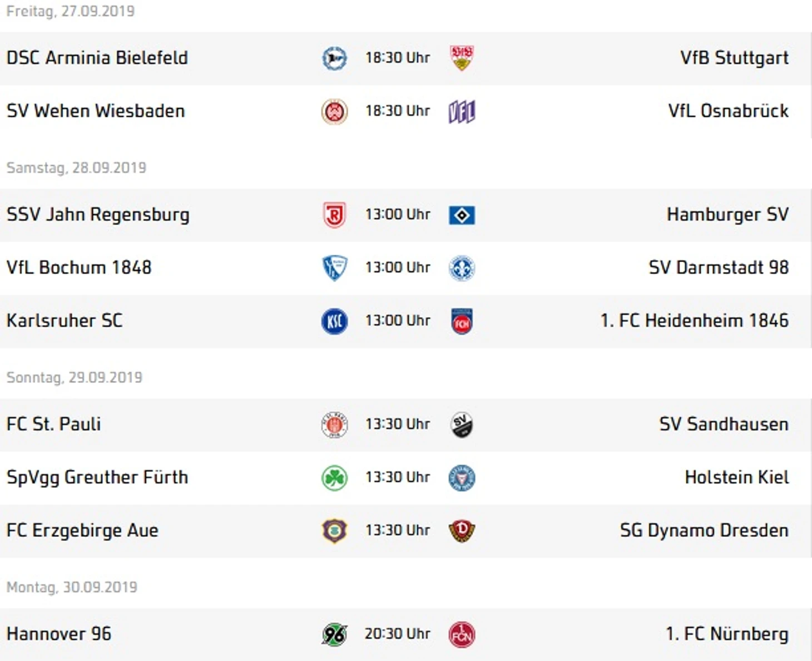Open the Karlsruher SC KSC badge

334,322
